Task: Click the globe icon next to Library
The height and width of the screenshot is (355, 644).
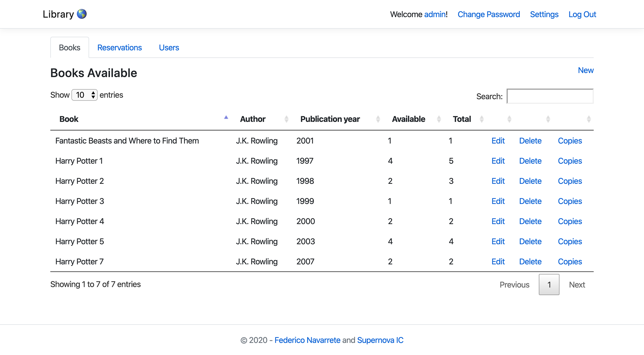Action: click(x=82, y=14)
